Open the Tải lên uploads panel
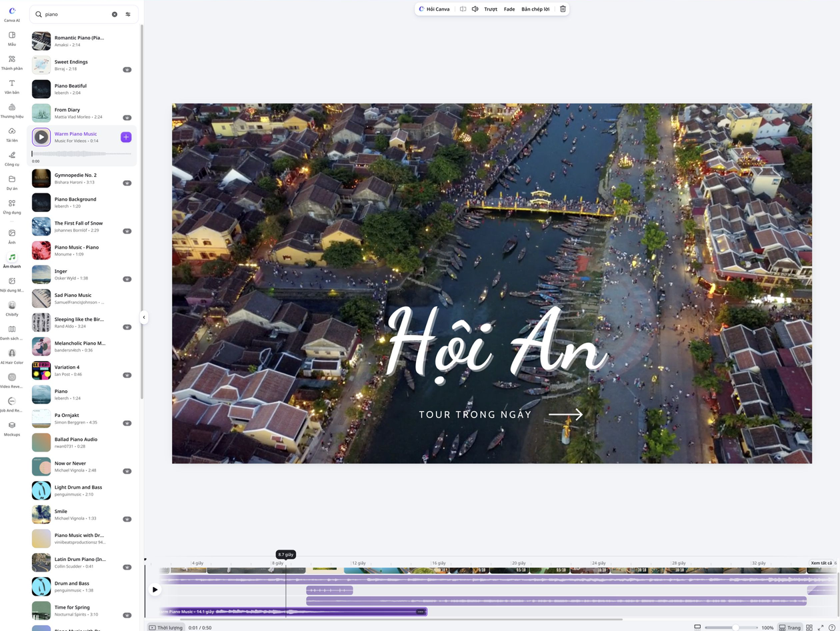Screen dimensions: 840x631 click(x=11, y=134)
